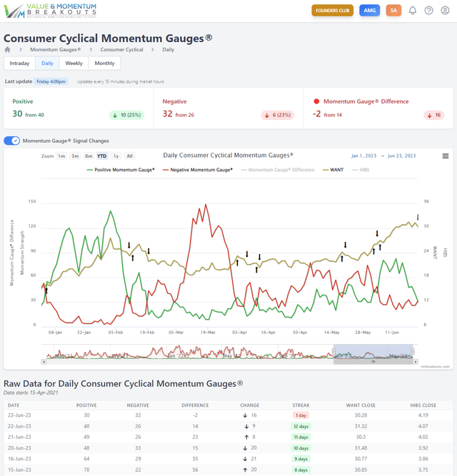This screenshot has height=476, width=457.
Task: Set chart zoom to 1m
Action: click(x=61, y=156)
